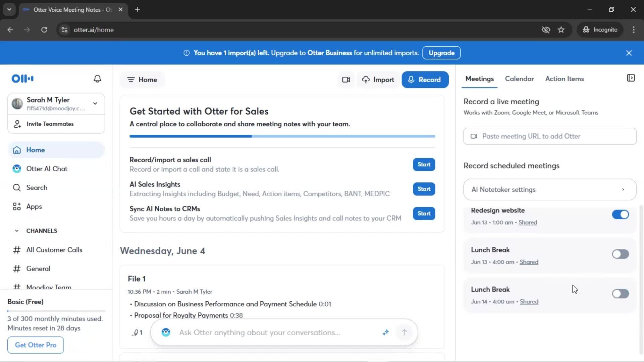Image resolution: width=644 pixels, height=362 pixels.
Task: Open Chrome three-dot menu
Action: 634,30
